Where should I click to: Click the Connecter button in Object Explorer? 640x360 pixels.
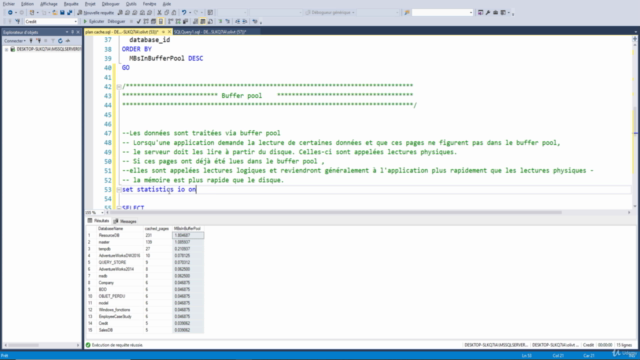pos(15,40)
